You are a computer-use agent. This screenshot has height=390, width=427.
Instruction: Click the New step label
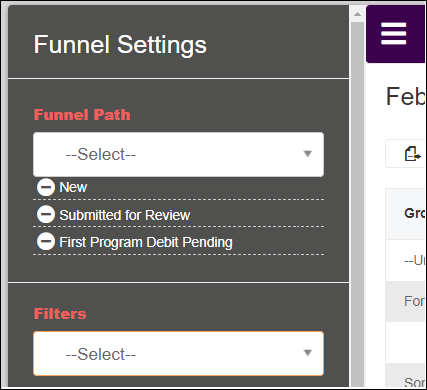73,187
